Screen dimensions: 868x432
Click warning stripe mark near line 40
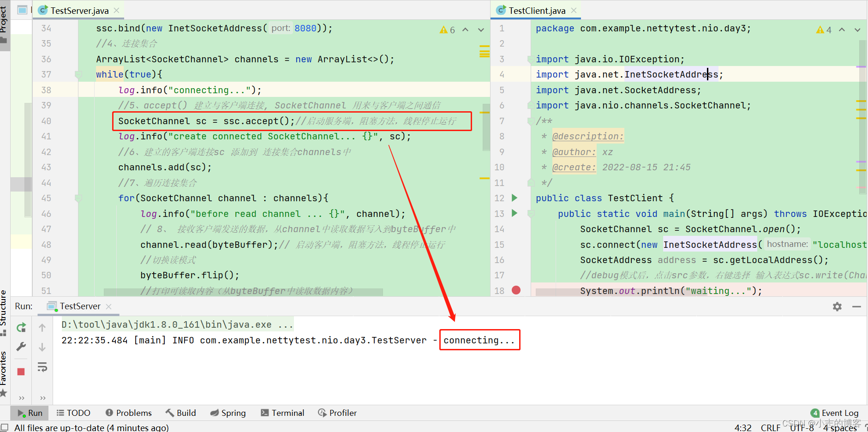click(x=485, y=113)
